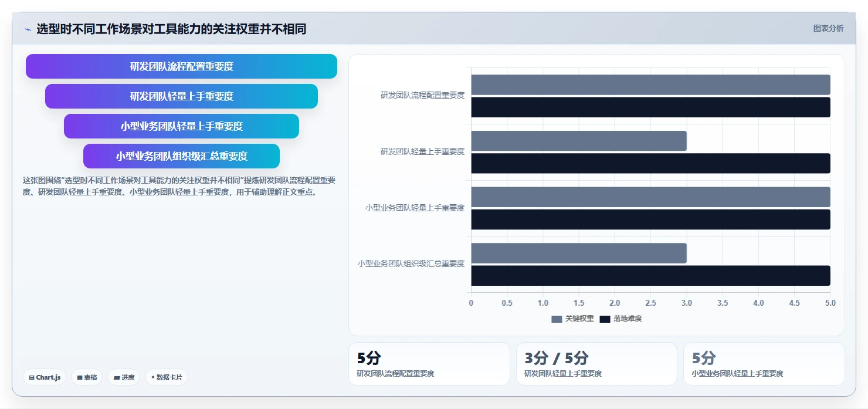Click x-axis tick value 2.0
This screenshot has width=868, height=409.
pyautogui.click(x=615, y=303)
